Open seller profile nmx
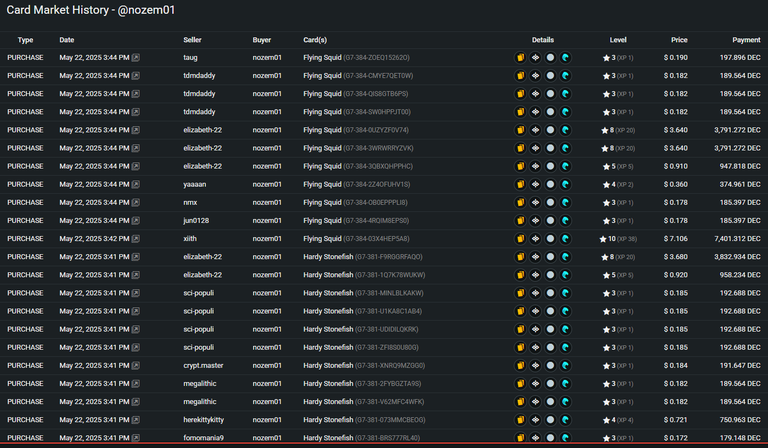The height and width of the screenshot is (448, 768). point(190,203)
